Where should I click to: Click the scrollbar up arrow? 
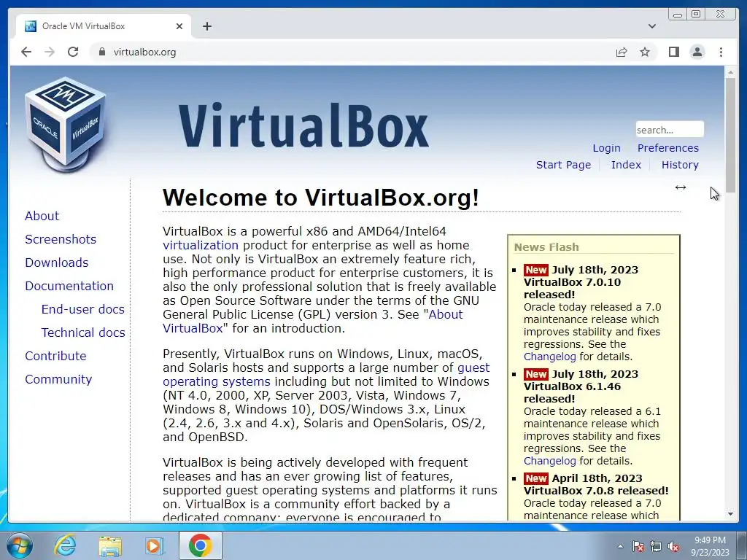coord(730,72)
